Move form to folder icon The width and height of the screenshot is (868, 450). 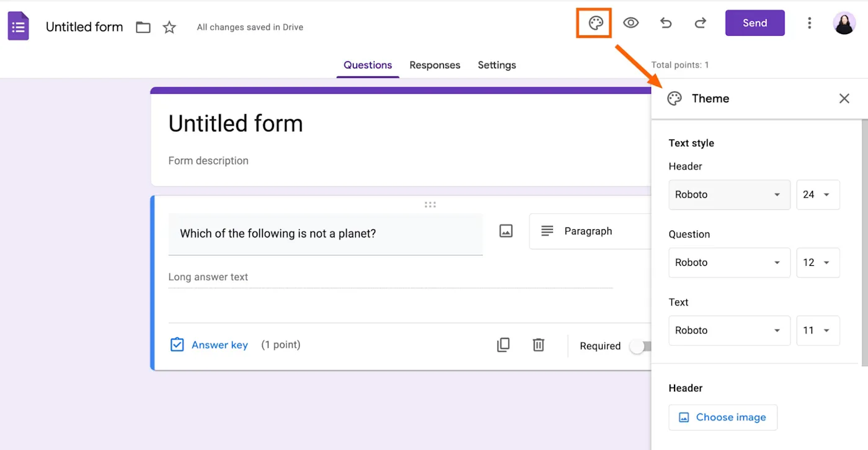pyautogui.click(x=143, y=27)
